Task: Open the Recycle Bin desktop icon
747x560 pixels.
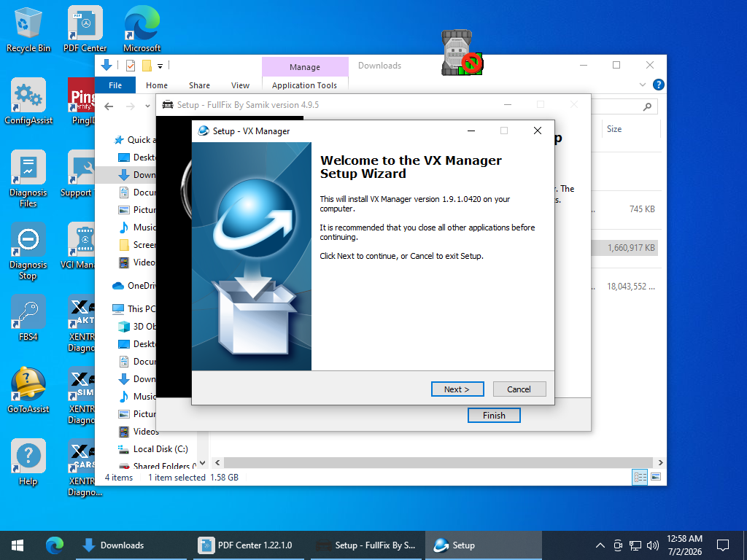Action: 28,29
